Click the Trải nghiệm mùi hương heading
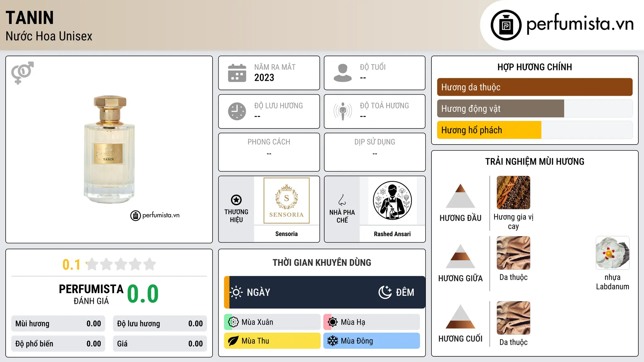Image resolution: width=644 pixels, height=362 pixels. (535, 162)
